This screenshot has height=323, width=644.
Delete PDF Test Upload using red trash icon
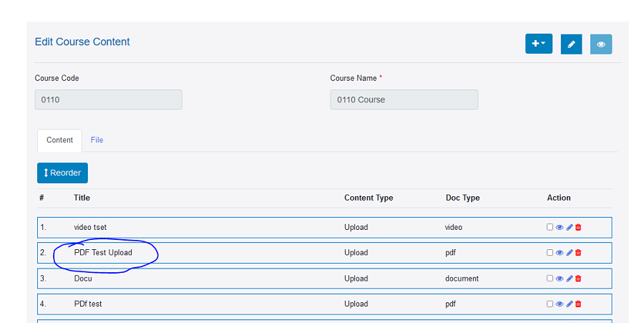point(578,253)
